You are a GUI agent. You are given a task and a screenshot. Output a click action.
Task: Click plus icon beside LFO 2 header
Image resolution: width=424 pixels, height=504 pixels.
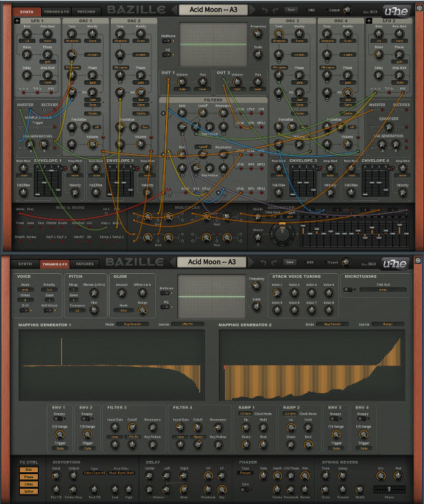369,21
